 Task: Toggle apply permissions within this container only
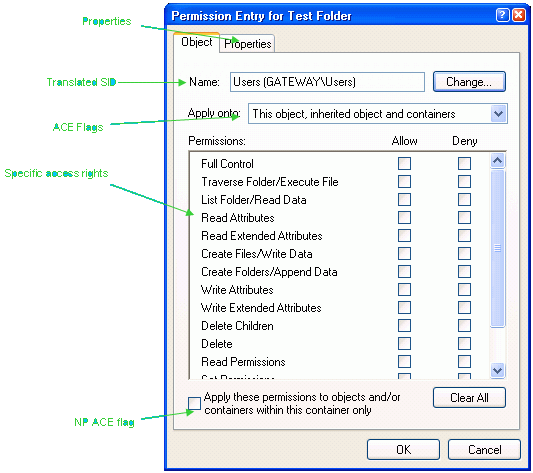[194, 403]
